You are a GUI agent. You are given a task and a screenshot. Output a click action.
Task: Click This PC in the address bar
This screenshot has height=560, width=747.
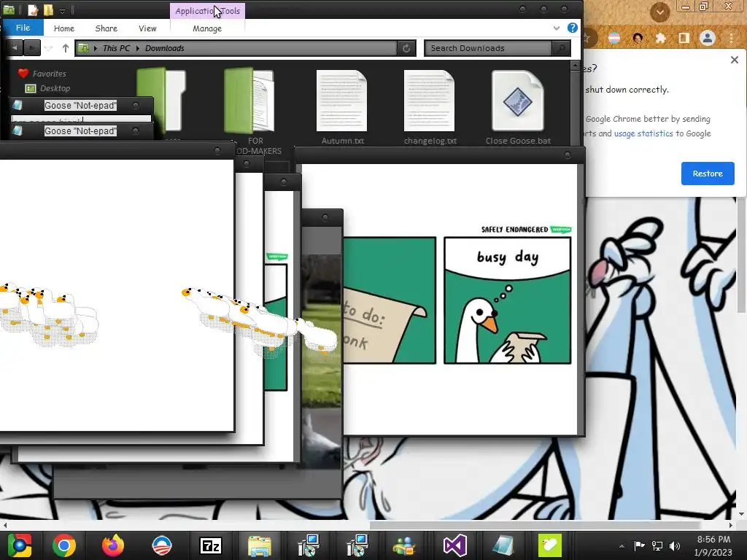click(116, 48)
